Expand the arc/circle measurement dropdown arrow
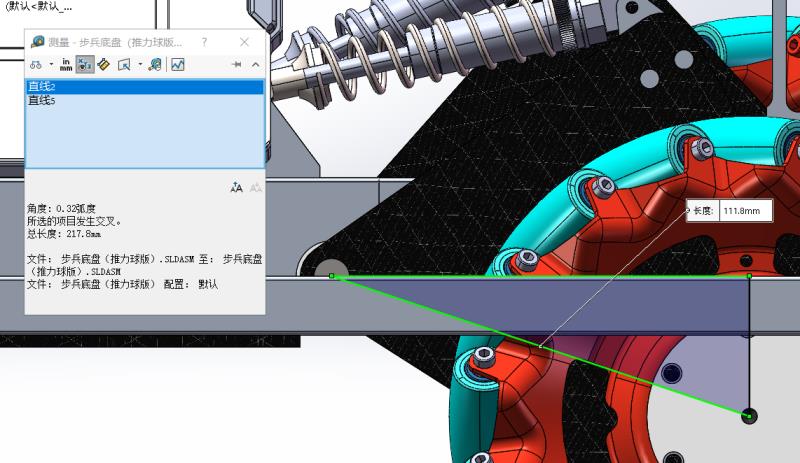The height and width of the screenshot is (463, 800). (x=52, y=65)
